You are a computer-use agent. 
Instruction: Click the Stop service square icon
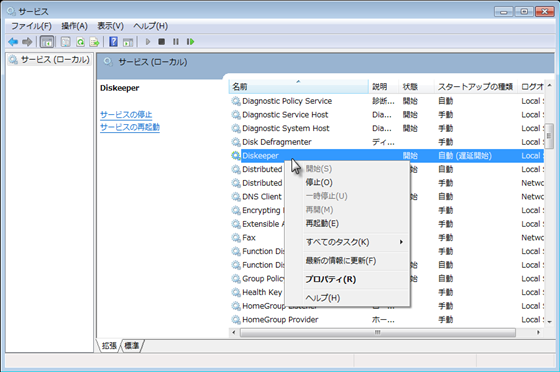click(x=161, y=42)
